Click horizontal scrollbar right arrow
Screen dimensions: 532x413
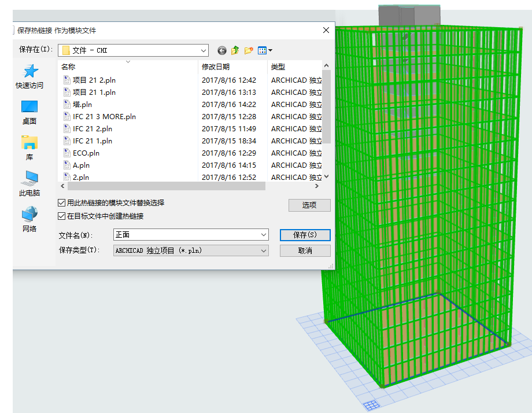point(316,186)
